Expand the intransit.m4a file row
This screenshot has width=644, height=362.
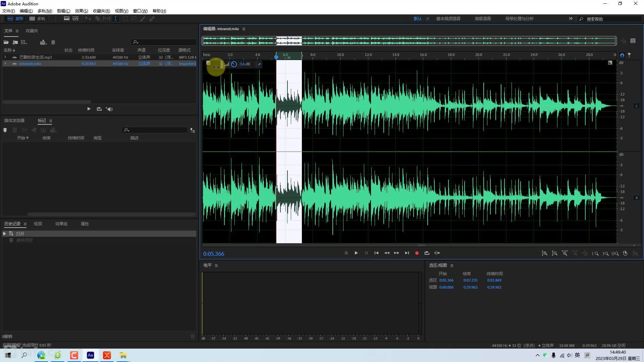click(5, 63)
